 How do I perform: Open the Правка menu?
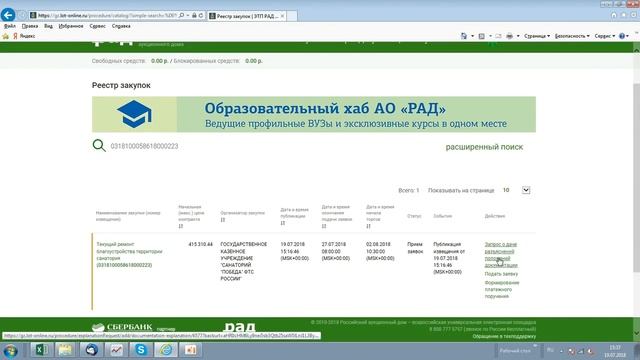[x=30, y=26]
